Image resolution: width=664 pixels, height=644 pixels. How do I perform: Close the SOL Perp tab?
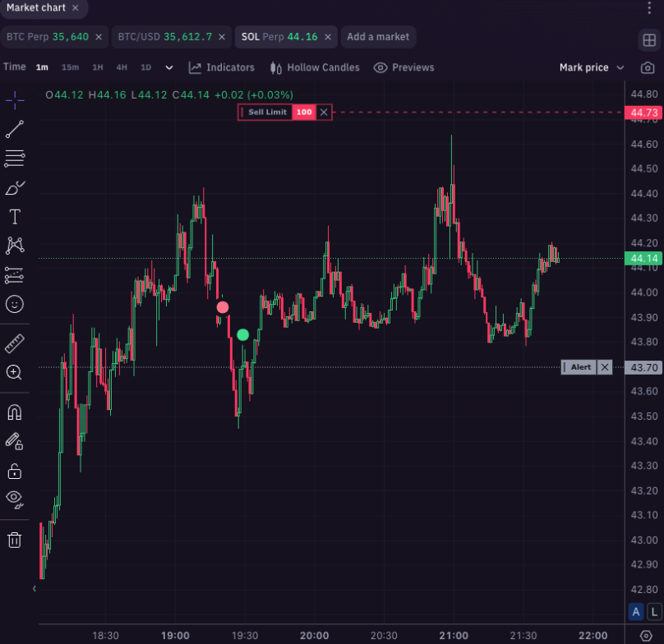[328, 37]
